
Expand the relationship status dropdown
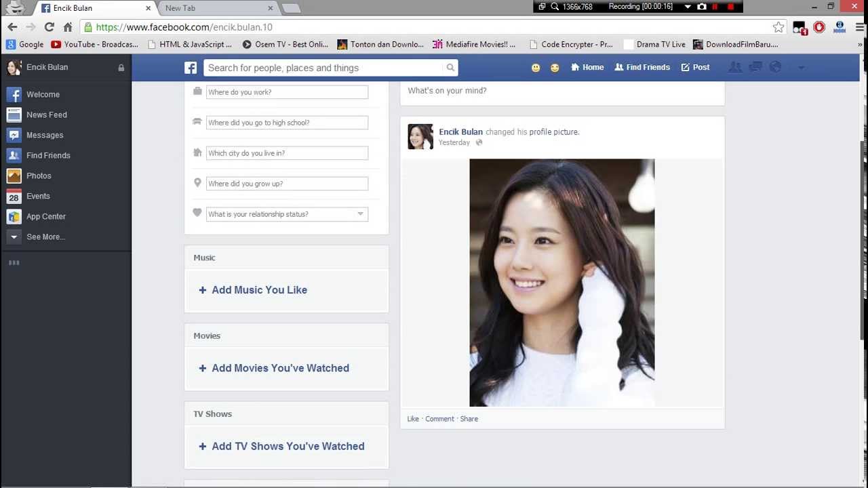(x=360, y=214)
